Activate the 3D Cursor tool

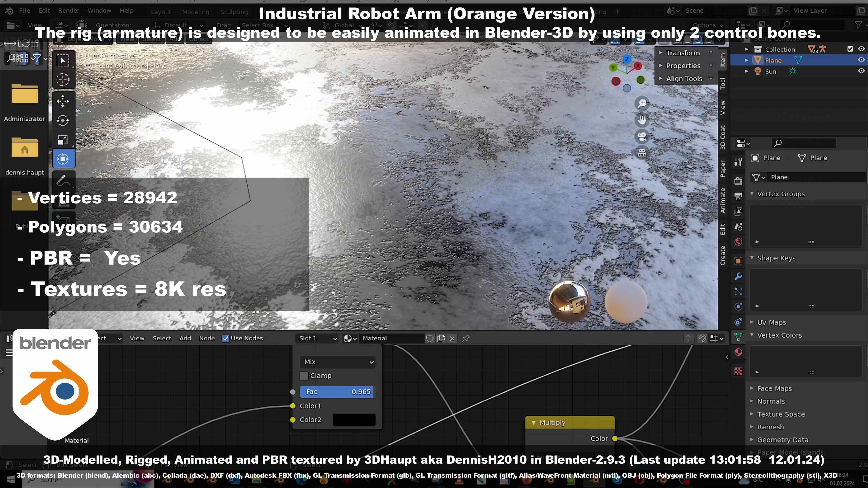pos(63,80)
